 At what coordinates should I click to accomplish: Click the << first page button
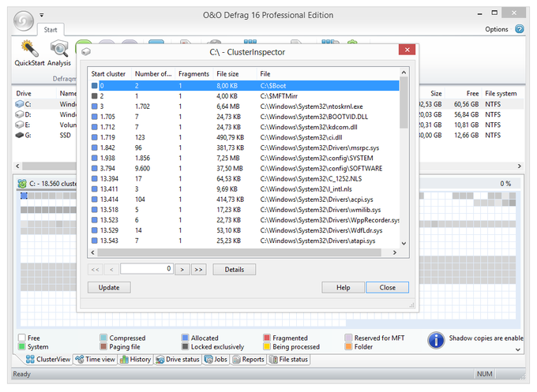tap(96, 270)
